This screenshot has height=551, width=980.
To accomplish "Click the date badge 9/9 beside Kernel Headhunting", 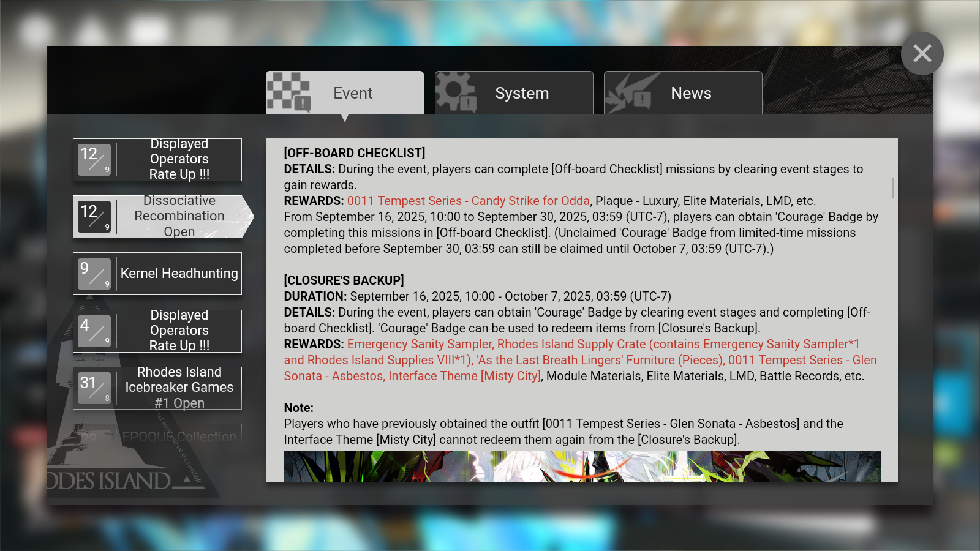I will pyautogui.click(x=94, y=274).
